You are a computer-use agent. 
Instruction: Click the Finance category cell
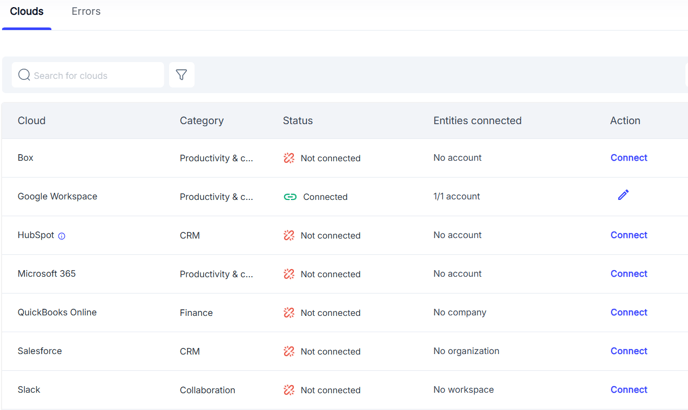coord(196,313)
